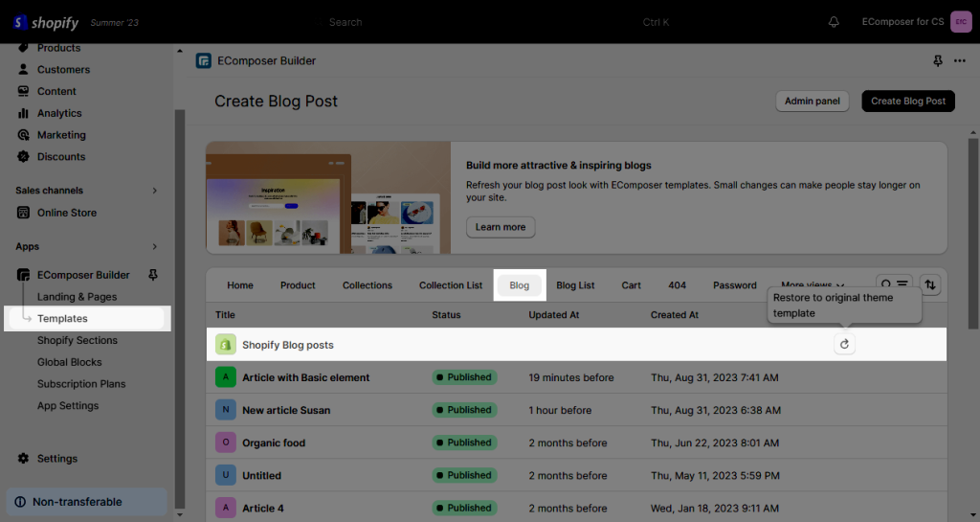
Task: Click the sort arrows icon button
Action: [930, 285]
